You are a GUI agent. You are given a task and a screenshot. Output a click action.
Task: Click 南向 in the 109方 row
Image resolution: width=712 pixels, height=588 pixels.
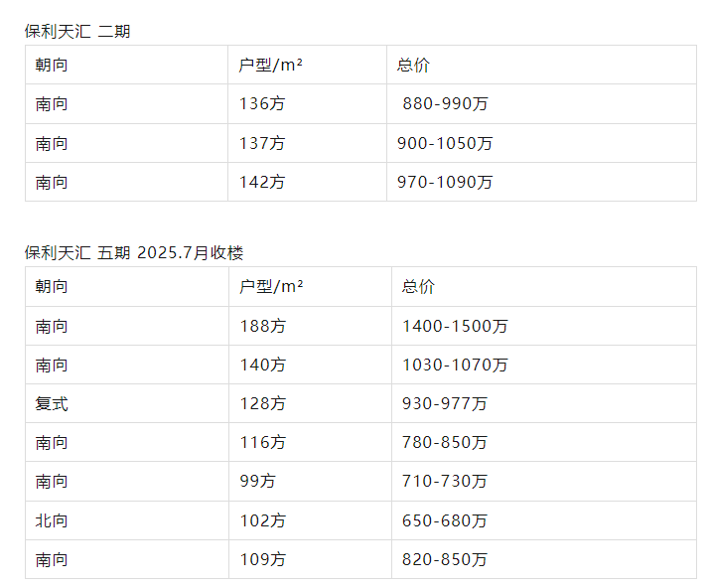(52, 559)
